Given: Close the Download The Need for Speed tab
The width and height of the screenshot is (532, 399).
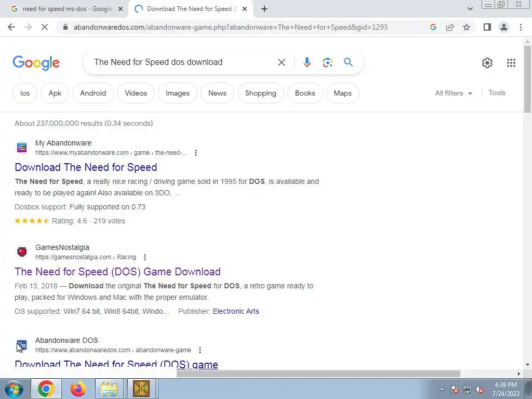Looking at the screenshot, I should tap(245, 9).
